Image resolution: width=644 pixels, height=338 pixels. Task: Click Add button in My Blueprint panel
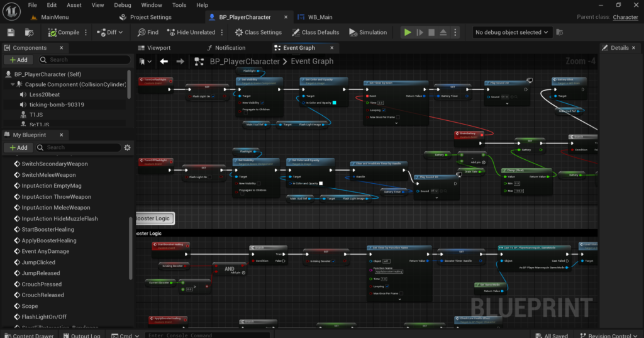pos(18,147)
